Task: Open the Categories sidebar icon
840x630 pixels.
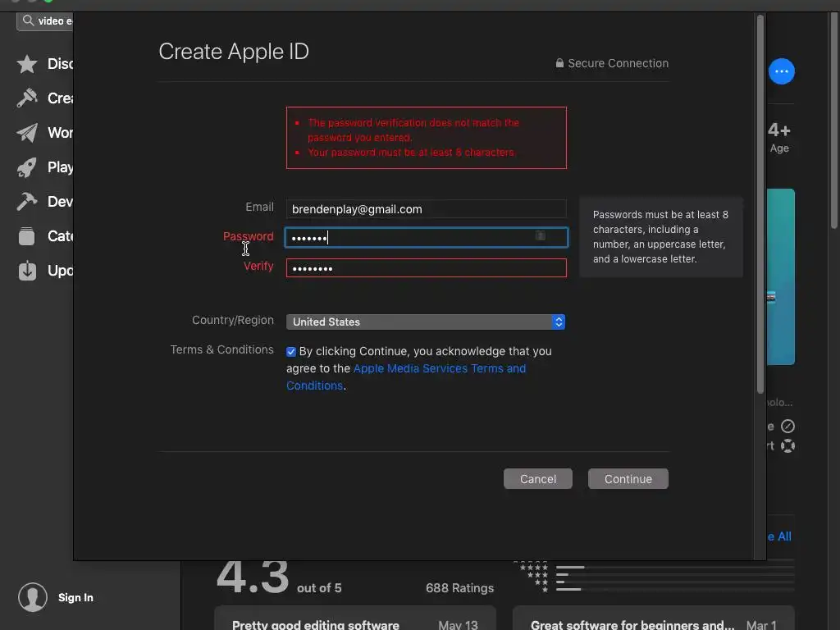Action: [x=27, y=236]
